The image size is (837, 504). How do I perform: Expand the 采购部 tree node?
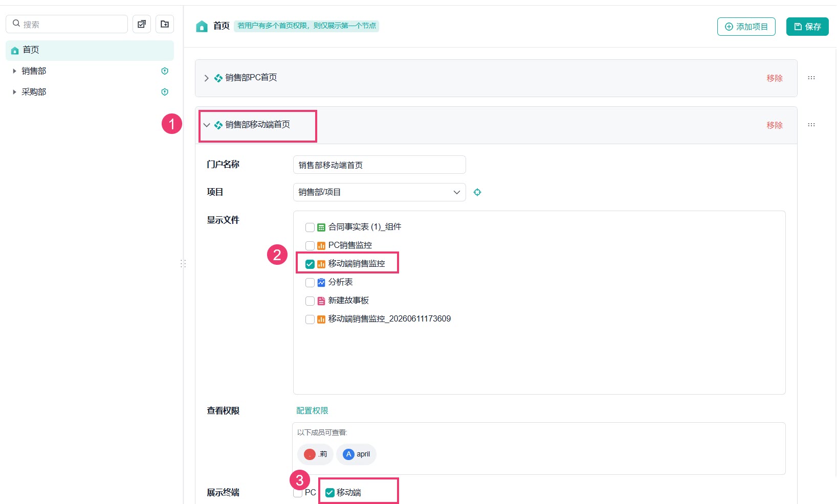tap(14, 92)
